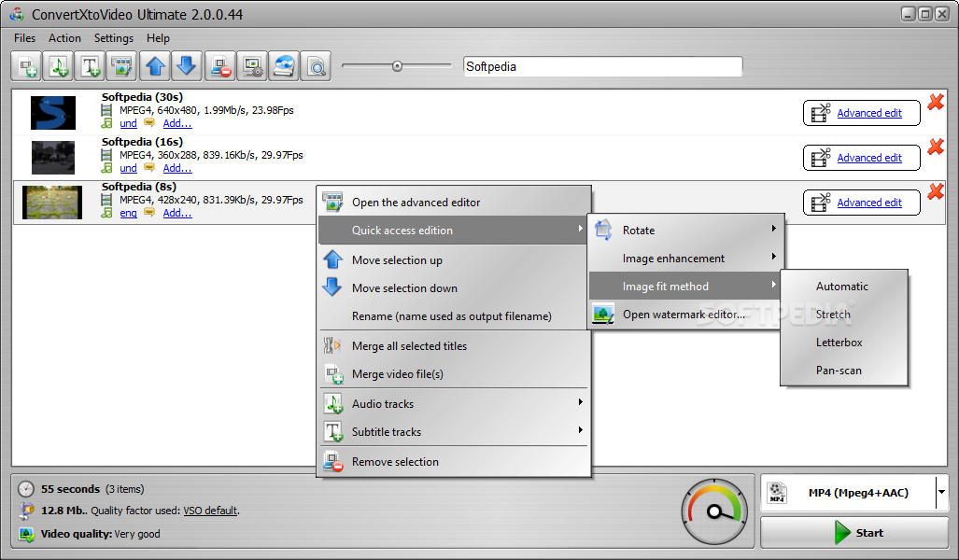This screenshot has width=959, height=560.
Task: Click the VSO default quality link
Action: 210,511
